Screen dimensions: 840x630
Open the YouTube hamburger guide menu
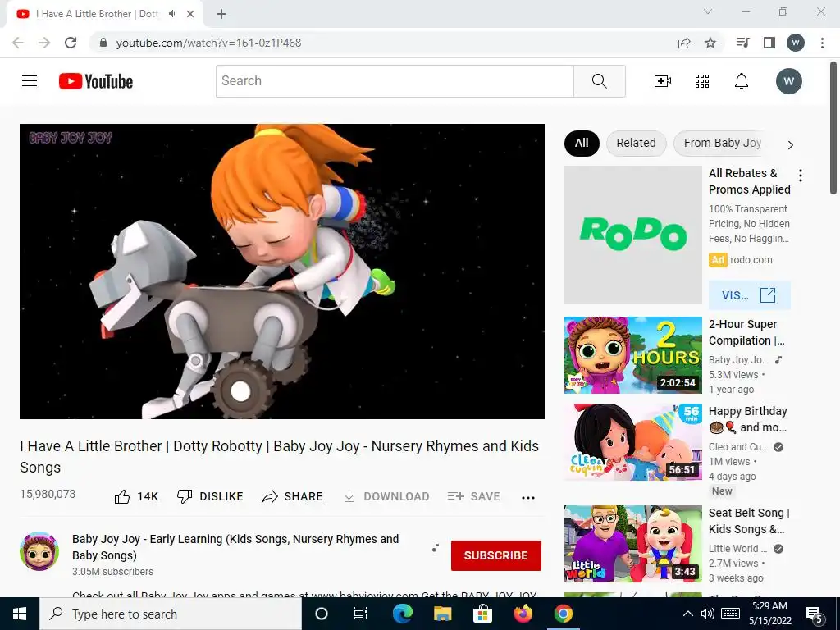pyautogui.click(x=30, y=81)
